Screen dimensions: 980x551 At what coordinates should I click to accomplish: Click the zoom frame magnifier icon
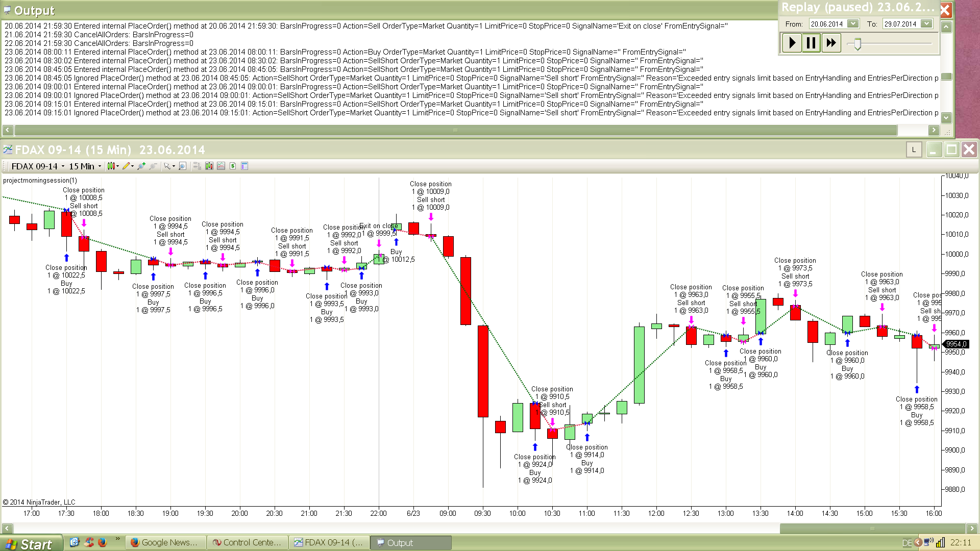coord(183,166)
